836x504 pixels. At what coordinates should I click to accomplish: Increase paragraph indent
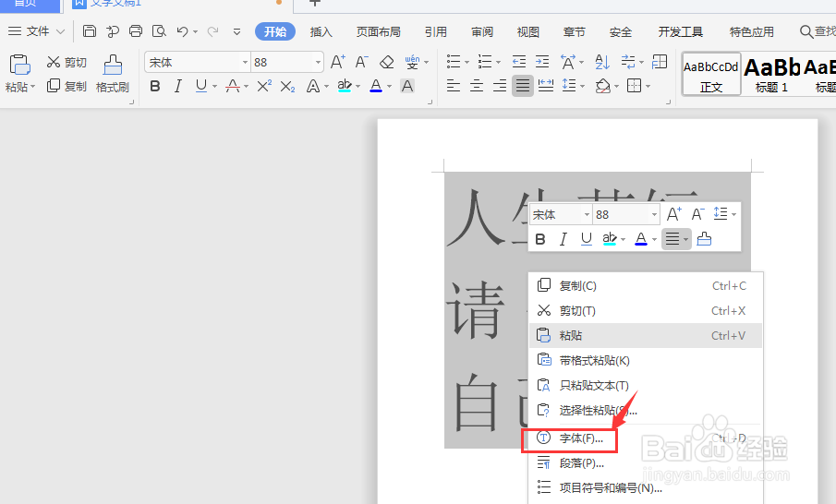(x=542, y=62)
